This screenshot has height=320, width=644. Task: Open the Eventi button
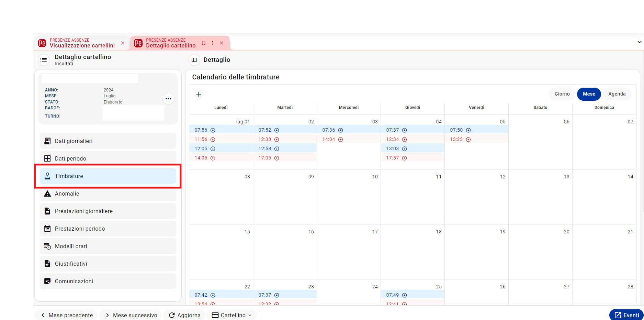click(x=626, y=315)
